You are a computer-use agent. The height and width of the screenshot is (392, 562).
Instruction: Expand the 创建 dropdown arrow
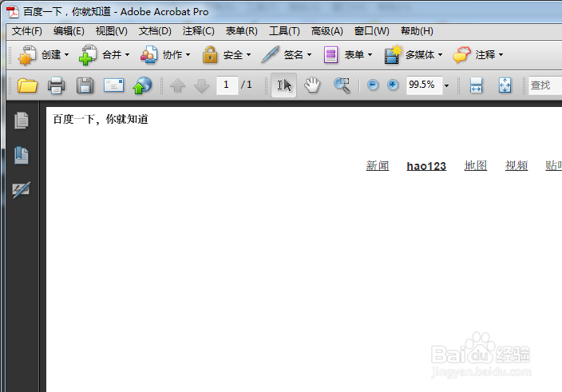(67, 55)
